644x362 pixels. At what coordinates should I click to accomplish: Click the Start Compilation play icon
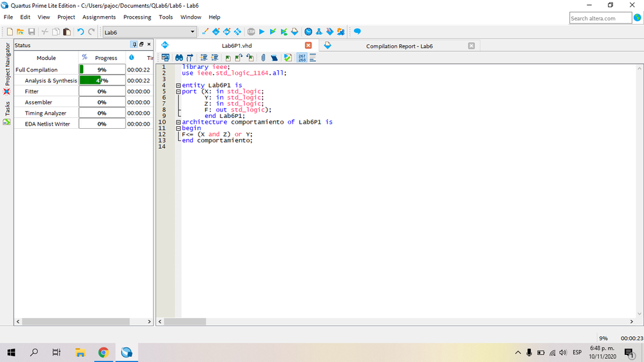[x=262, y=32]
